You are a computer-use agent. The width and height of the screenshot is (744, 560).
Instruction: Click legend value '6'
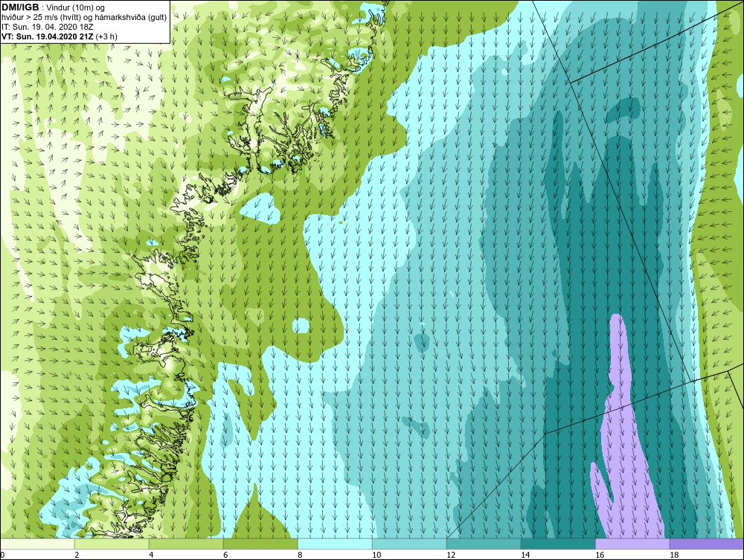click(x=225, y=555)
